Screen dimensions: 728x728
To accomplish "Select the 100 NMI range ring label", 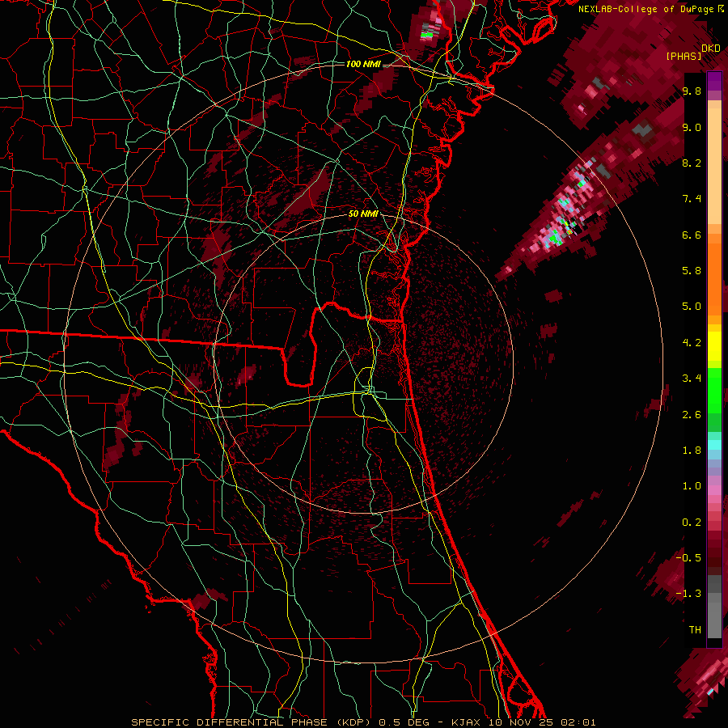I will [x=362, y=64].
